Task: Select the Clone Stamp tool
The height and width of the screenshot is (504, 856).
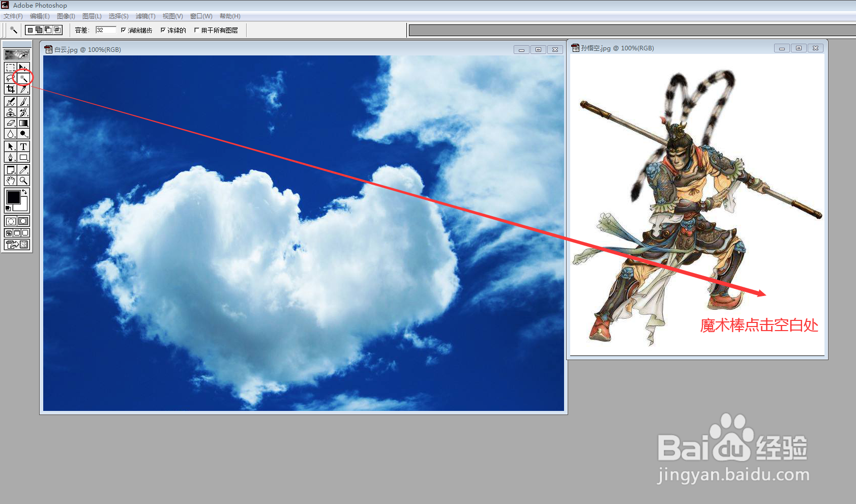Action: (x=10, y=112)
